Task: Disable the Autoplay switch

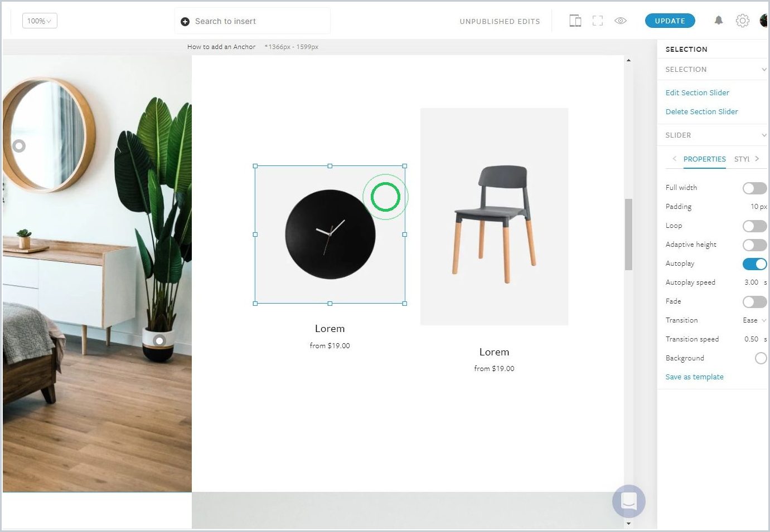Action: point(754,264)
